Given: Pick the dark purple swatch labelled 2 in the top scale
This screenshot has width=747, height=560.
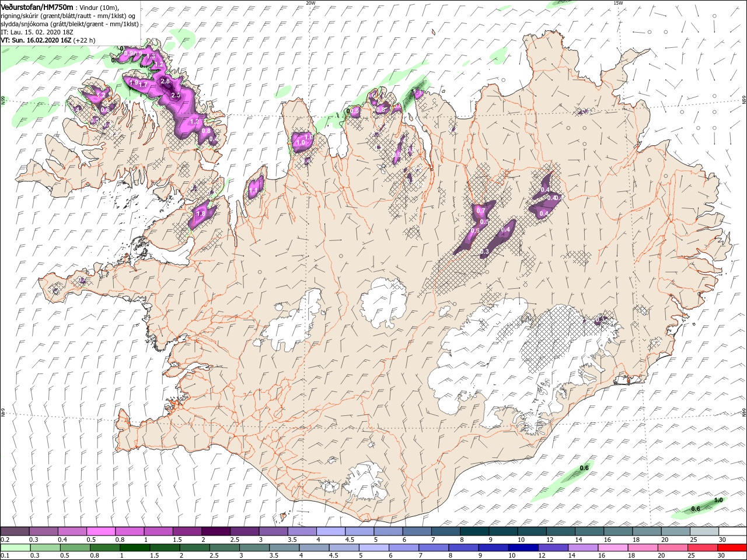Looking at the screenshot, I should click(x=215, y=531).
